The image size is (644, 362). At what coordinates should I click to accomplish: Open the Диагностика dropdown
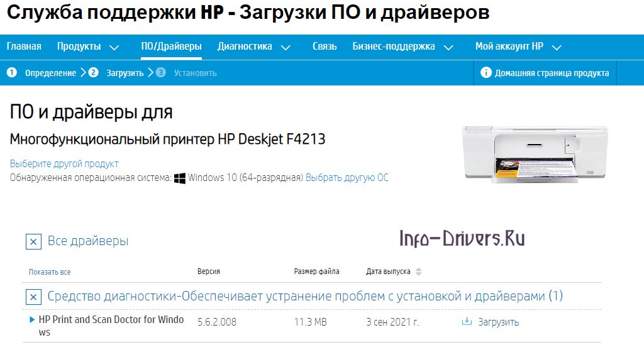(246, 46)
